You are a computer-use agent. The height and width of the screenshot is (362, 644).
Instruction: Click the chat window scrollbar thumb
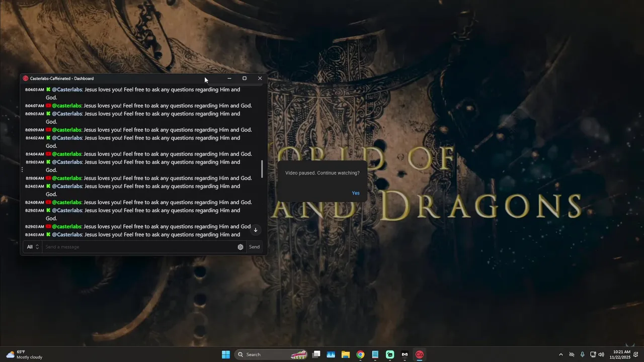coord(262,169)
